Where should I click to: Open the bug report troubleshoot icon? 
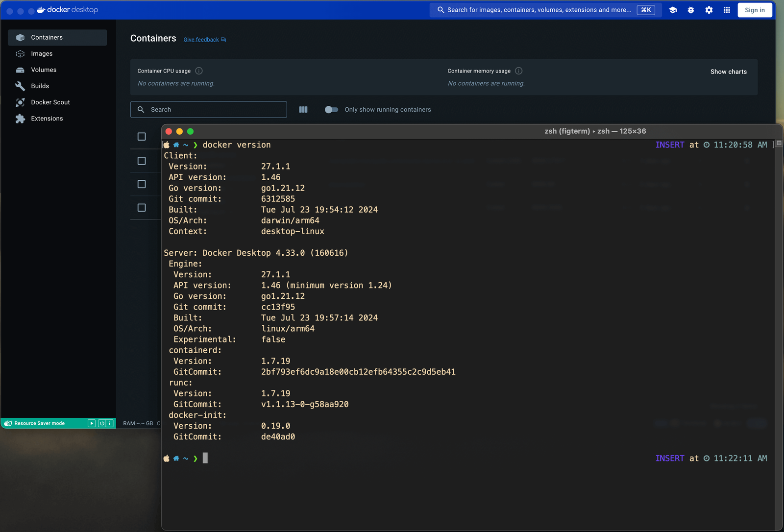(x=690, y=10)
